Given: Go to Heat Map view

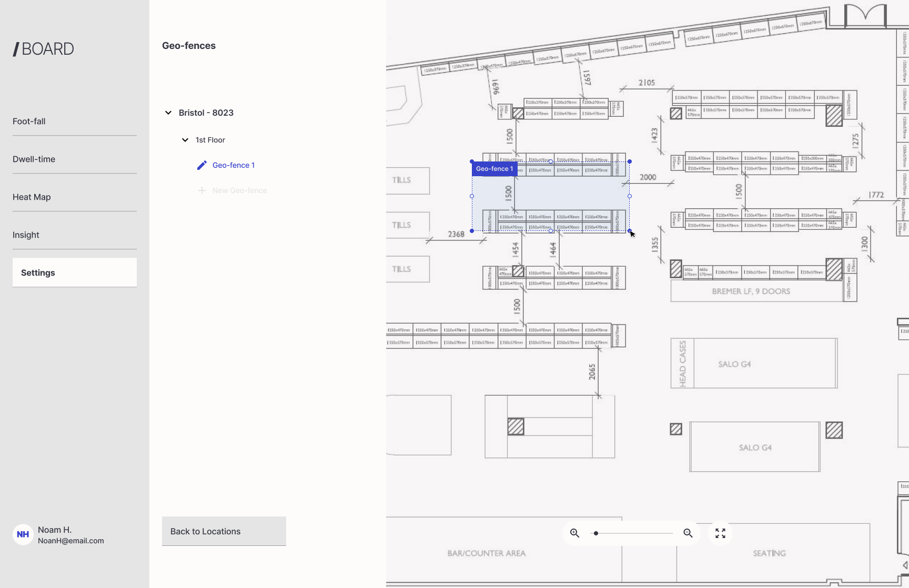Looking at the screenshot, I should tap(75, 197).
